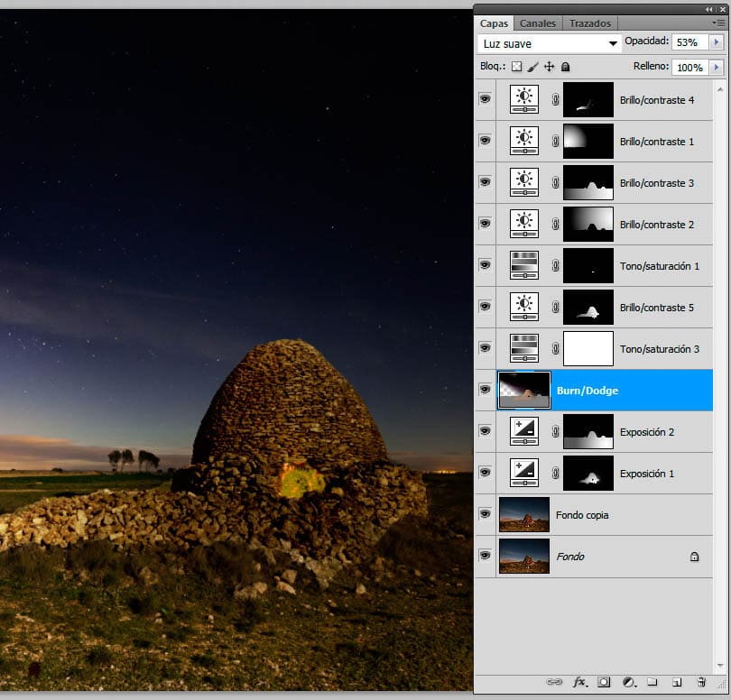
Task: Click the link layers icon
Action: point(556,683)
